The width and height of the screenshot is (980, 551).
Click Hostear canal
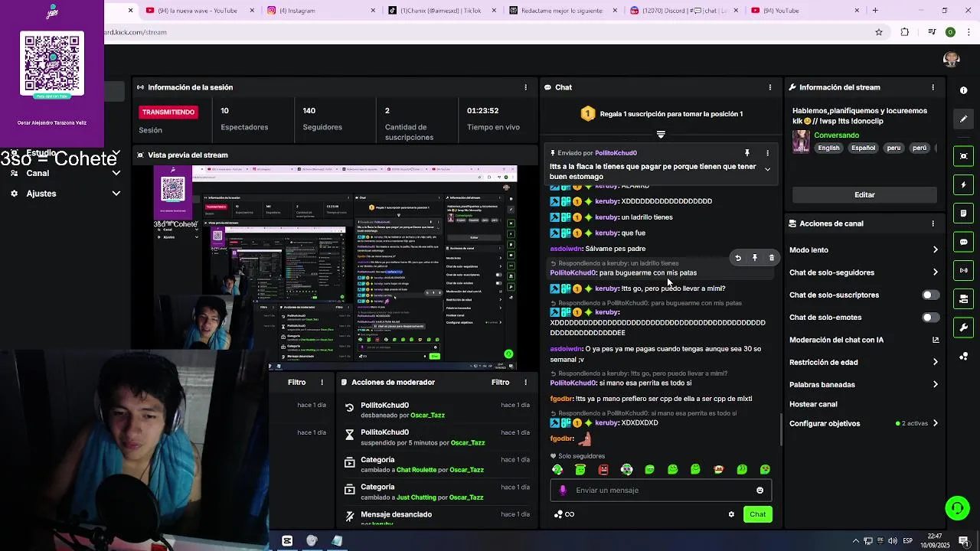tap(813, 404)
